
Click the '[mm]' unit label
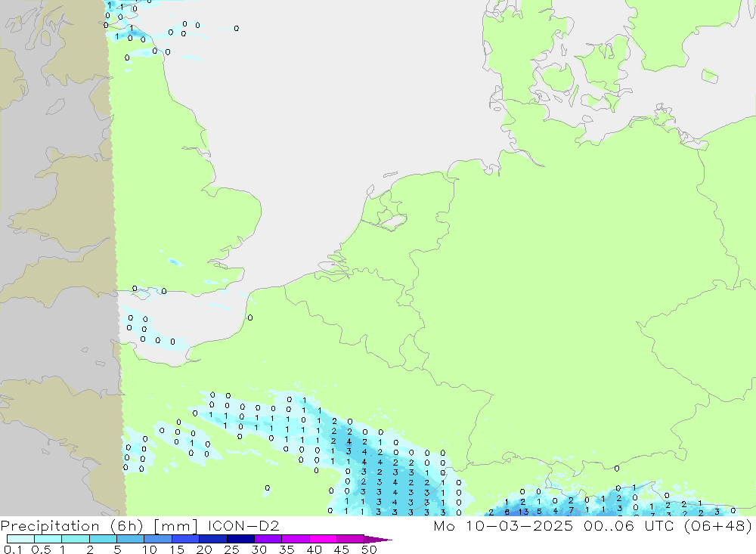(x=175, y=525)
